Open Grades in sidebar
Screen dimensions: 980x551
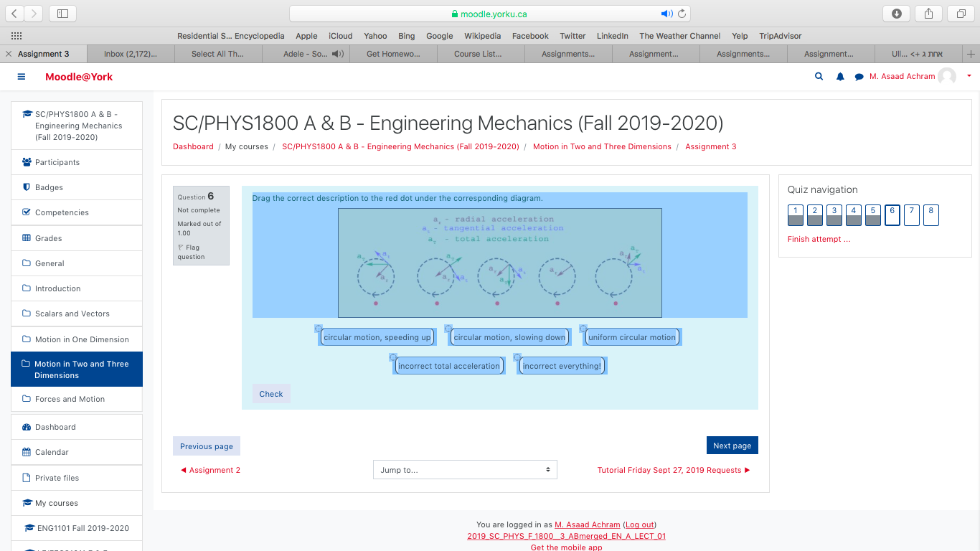click(x=77, y=238)
